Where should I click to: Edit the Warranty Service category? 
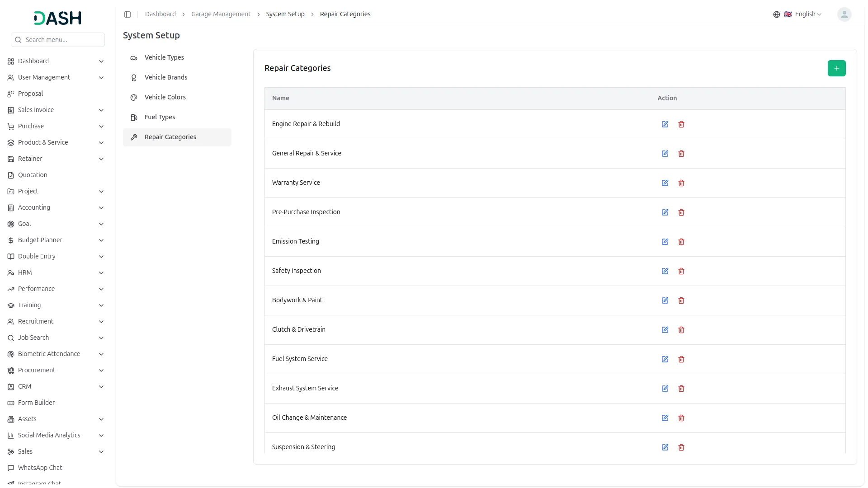pos(665,183)
